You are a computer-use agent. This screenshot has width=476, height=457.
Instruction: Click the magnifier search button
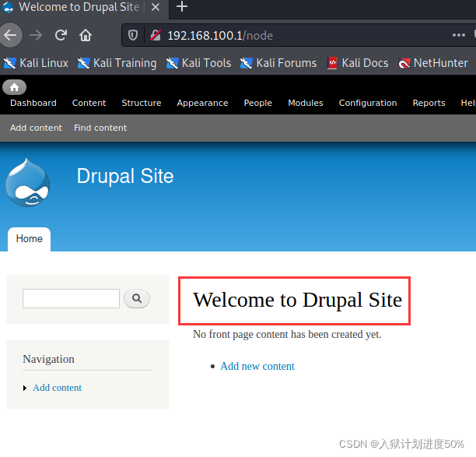pos(137,298)
